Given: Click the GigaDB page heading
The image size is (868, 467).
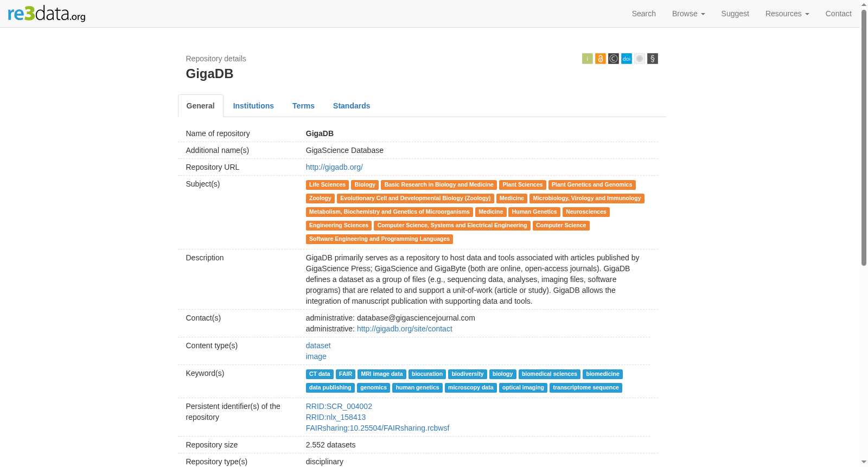Looking at the screenshot, I should (209, 74).
